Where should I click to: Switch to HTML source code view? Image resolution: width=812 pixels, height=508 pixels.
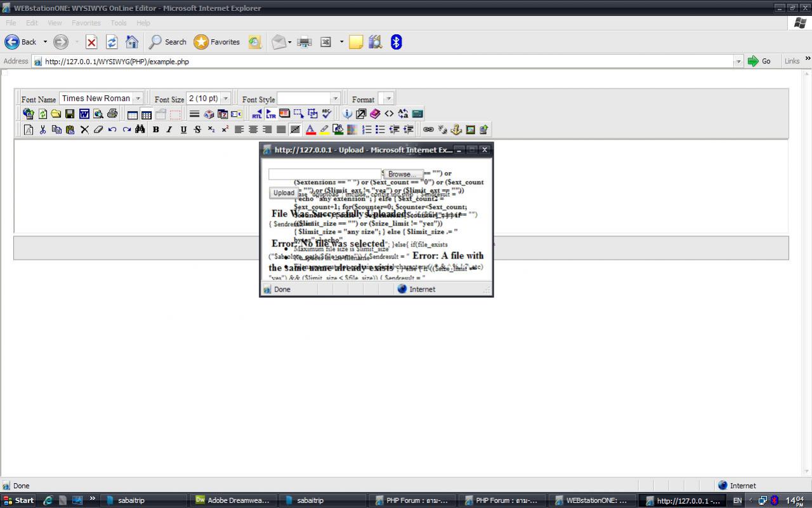[x=389, y=114]
